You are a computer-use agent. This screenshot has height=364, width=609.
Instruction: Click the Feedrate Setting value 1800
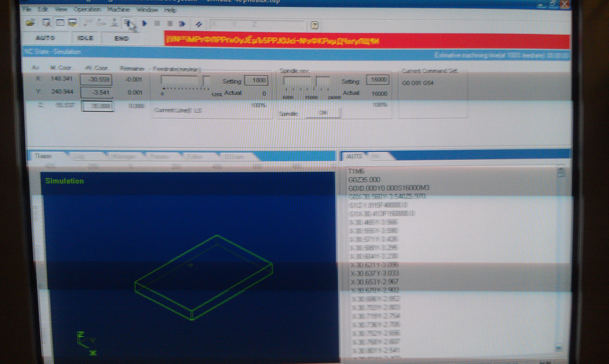(256, 80)
